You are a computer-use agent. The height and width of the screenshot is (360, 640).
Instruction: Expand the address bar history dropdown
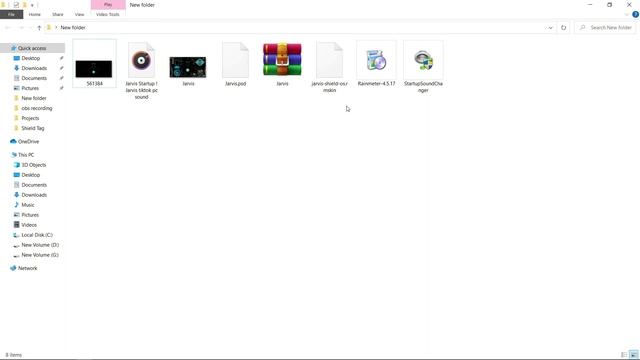tap(550, 28)
